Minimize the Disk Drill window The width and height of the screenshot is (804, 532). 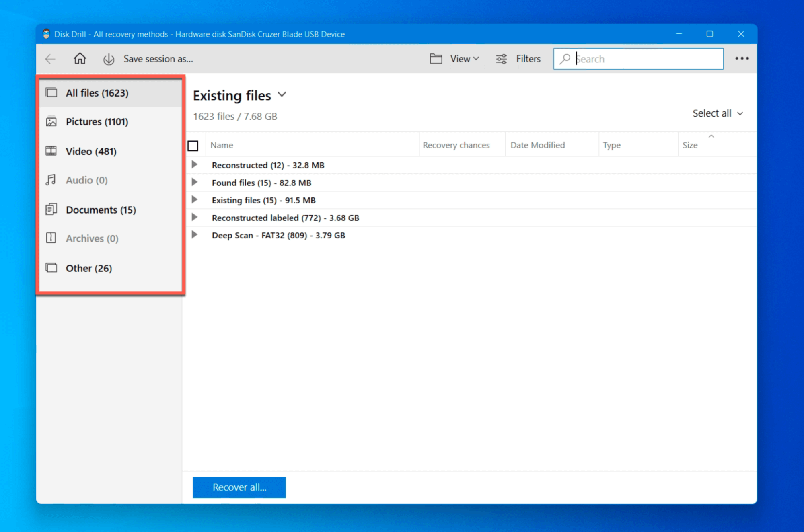tap(679, 34)
